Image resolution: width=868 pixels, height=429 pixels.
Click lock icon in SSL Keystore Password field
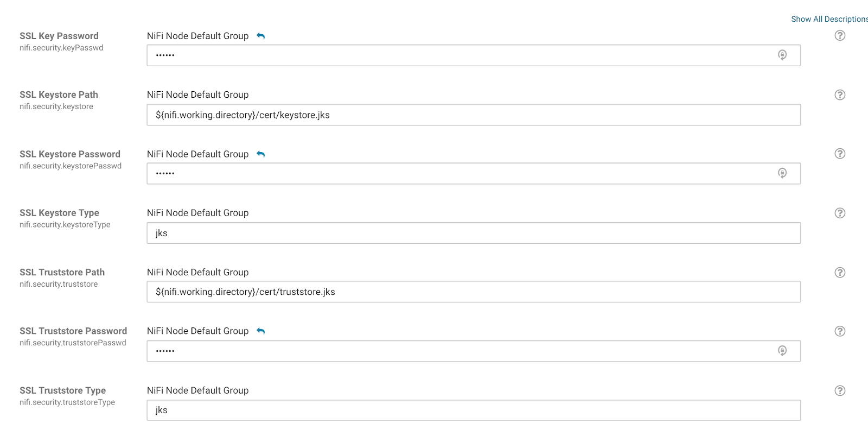(x=782, y=173)
